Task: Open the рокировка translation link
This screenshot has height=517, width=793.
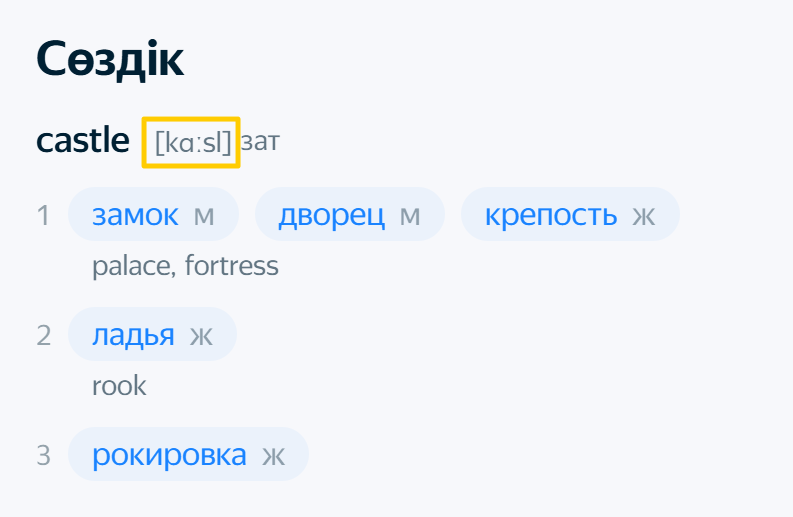Action: coord(169,455)
